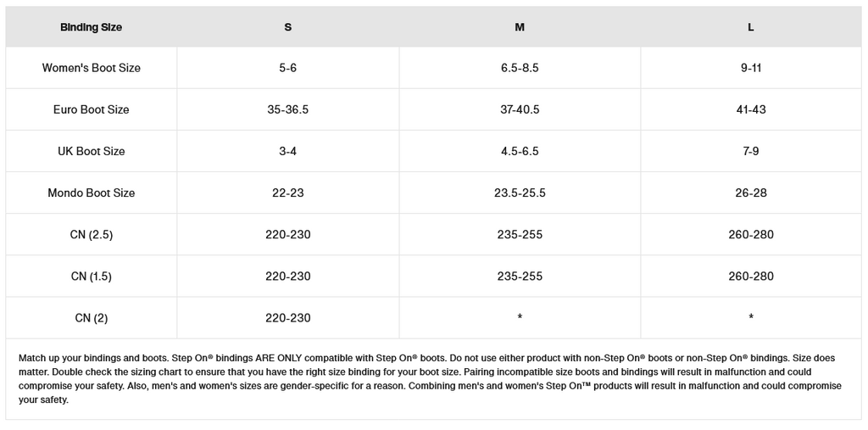Click the Euro large size 41-43 cell

[x=751, y=109]
